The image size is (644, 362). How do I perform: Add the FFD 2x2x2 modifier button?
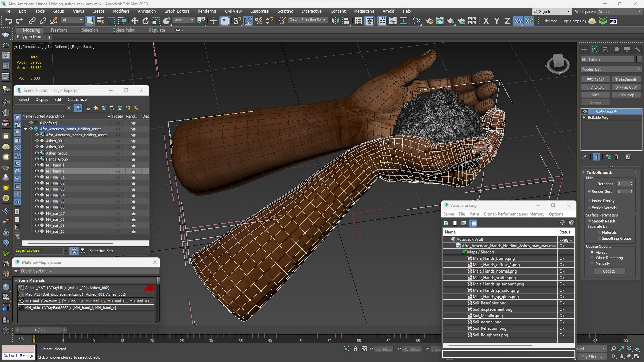pos(595,79)
